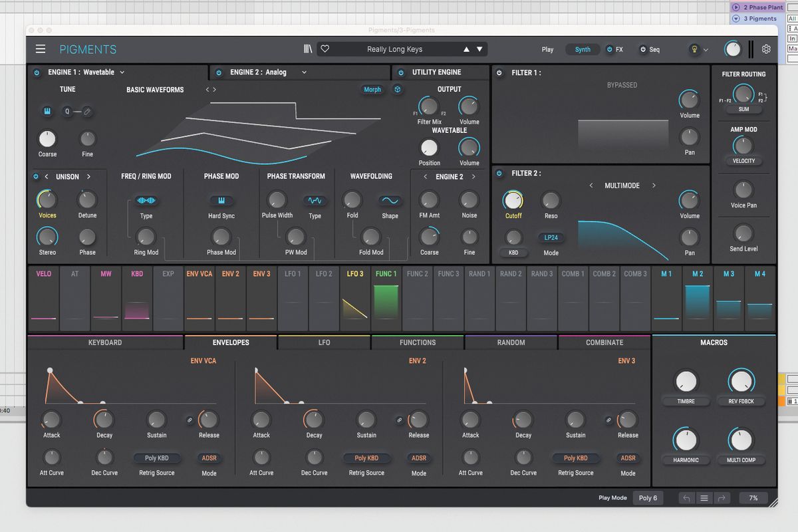This screenshot has height=532, width=798.
Task: Click the lightbulb tutorials icon in the top bar
Action: [x=696, y=49]
